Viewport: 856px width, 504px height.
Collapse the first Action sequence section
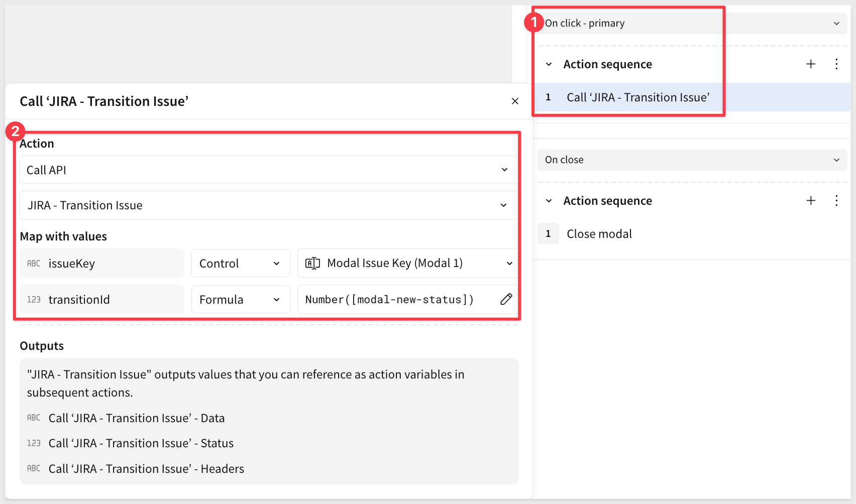549,64
